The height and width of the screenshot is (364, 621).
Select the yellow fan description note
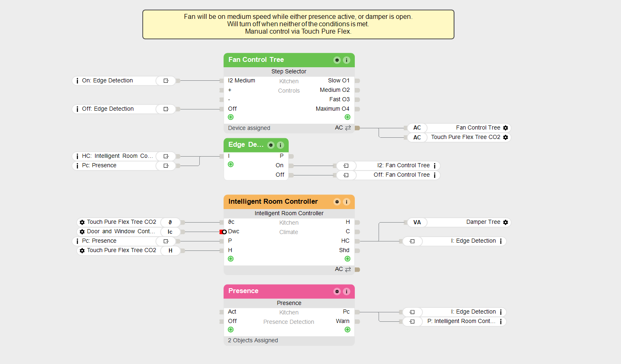click(298, 25)
